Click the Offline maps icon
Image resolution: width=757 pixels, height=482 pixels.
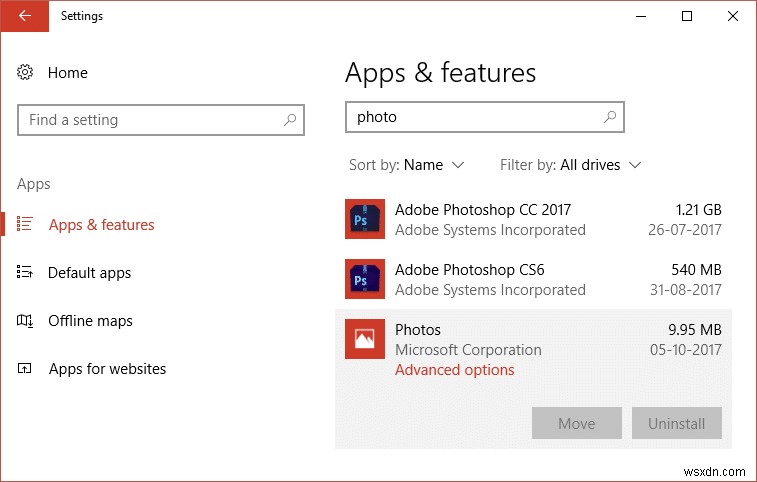click(26, 321)
